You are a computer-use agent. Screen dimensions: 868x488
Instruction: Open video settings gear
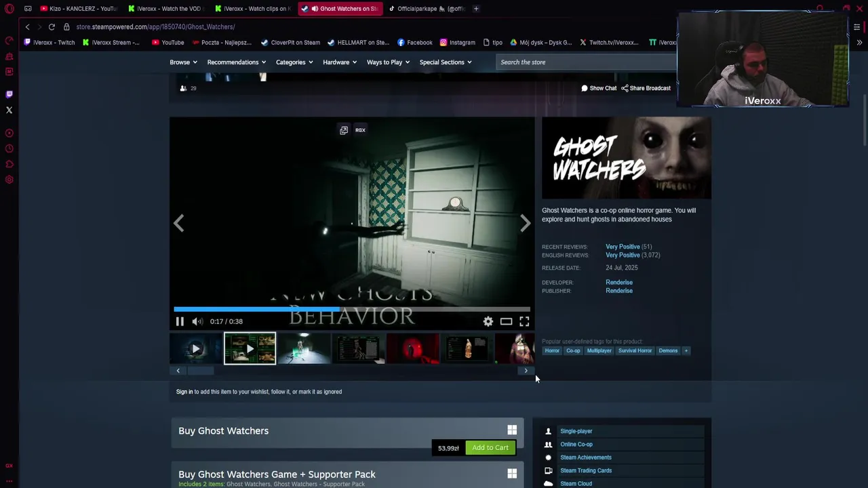(x=488, y=321)
